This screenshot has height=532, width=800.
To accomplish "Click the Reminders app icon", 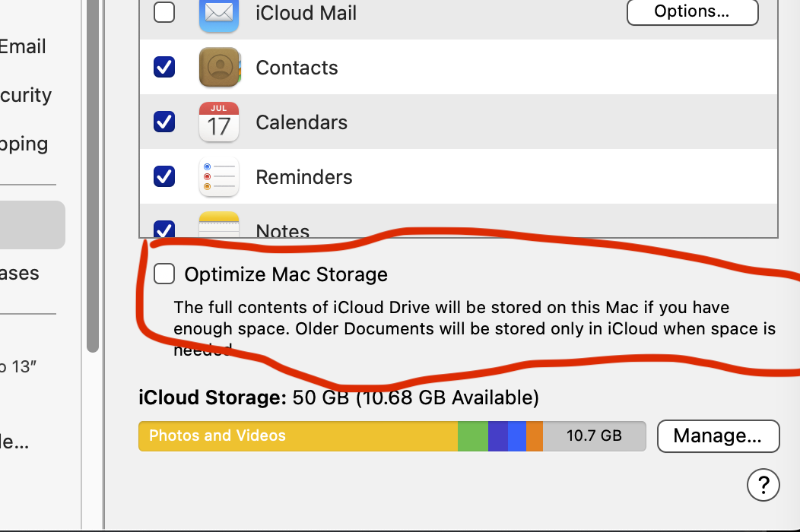I will click(219, 177).
